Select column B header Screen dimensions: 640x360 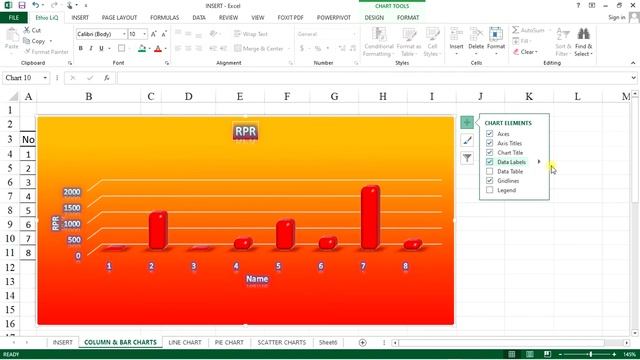[89, 97]
